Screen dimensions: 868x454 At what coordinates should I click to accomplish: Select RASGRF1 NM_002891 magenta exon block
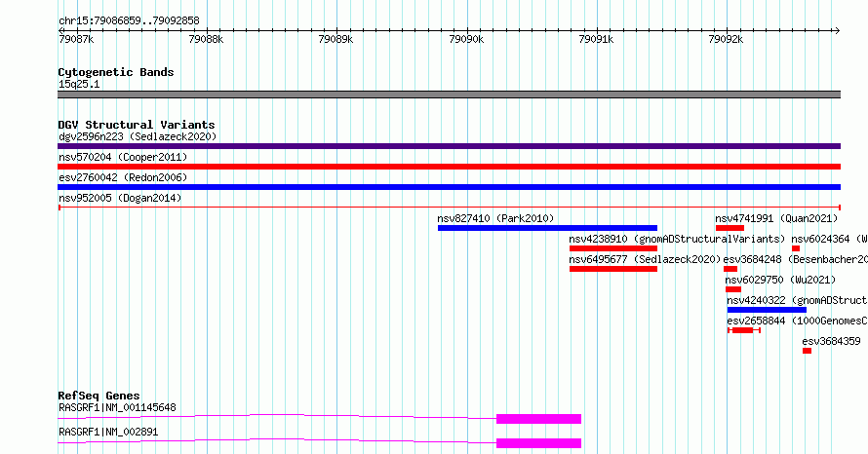pyautogui.click(x=538, y=443)
